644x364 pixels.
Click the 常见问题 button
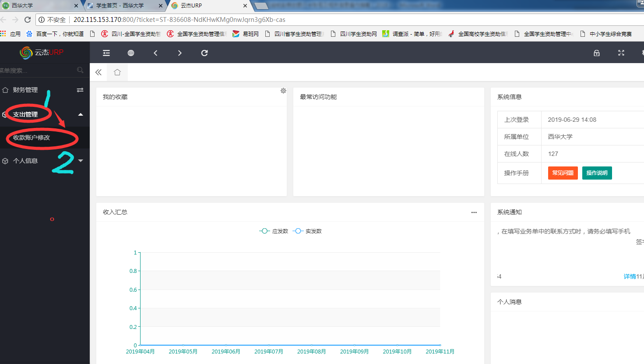[563, 173]
